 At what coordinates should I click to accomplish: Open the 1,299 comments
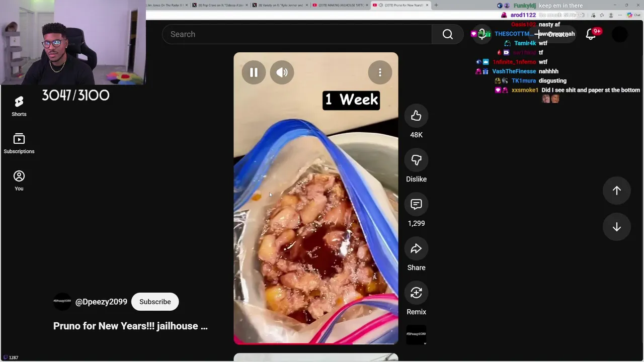coord(416,205)
